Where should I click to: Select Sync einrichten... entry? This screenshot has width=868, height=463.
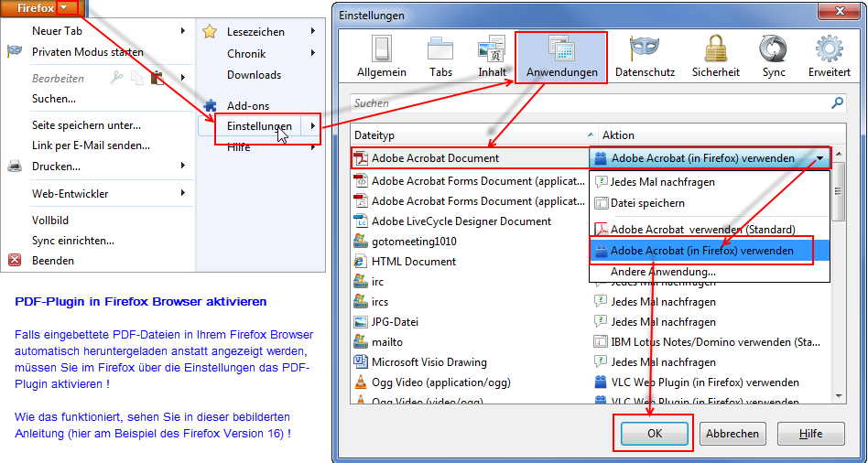(x=73, y=241)
